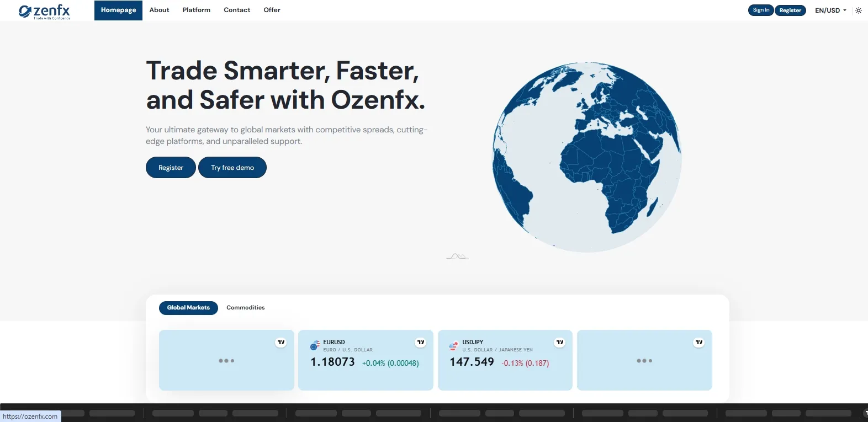Click the Ozenfx logo in the header
868x422 pixels.
pos(45,11)
